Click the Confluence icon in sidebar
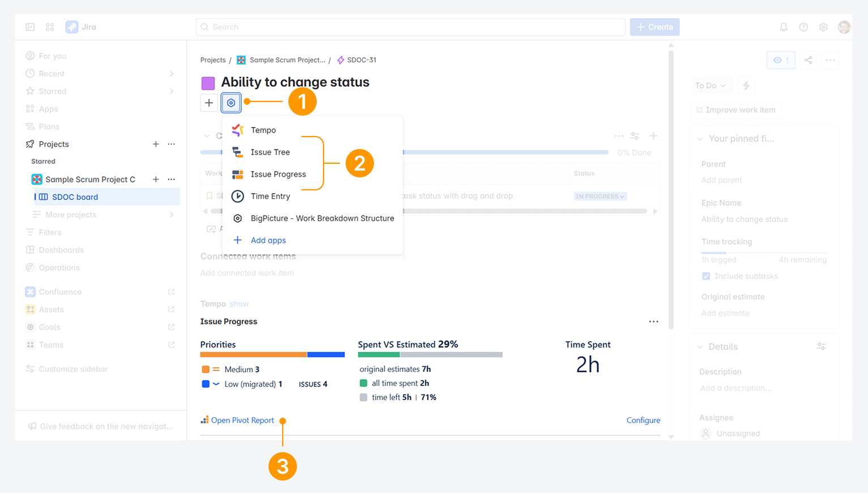868x493 pixels. pos(30,292)
